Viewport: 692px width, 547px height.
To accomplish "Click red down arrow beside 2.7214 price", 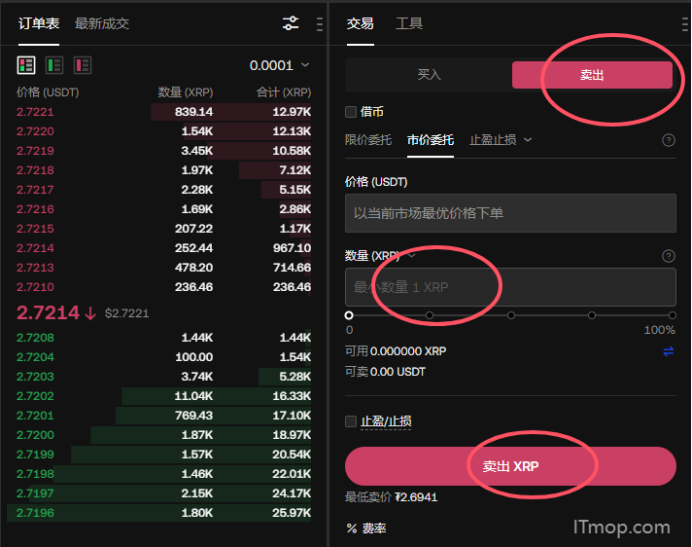I will pyautogui.click(x=90, y=313).
